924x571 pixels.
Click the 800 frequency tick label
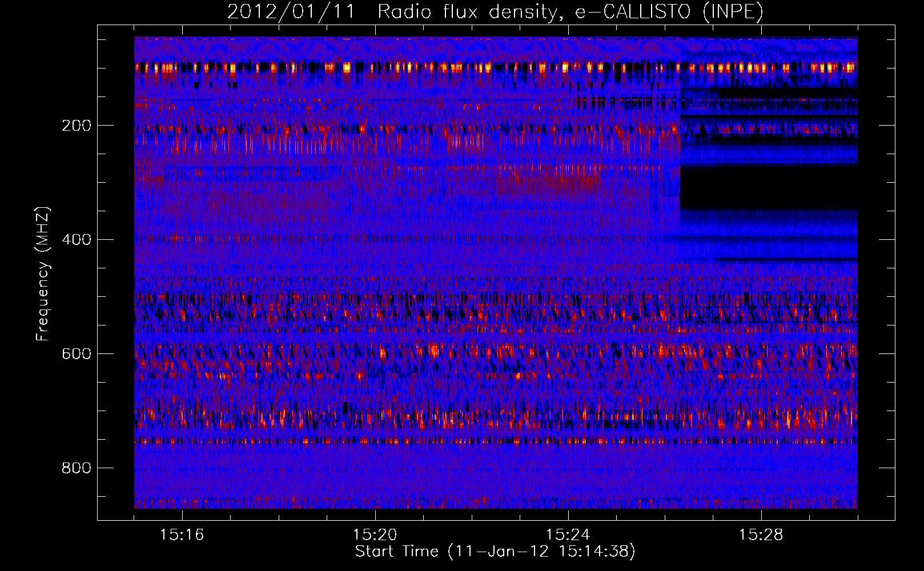pyautogui.click(x=76, y=468)
